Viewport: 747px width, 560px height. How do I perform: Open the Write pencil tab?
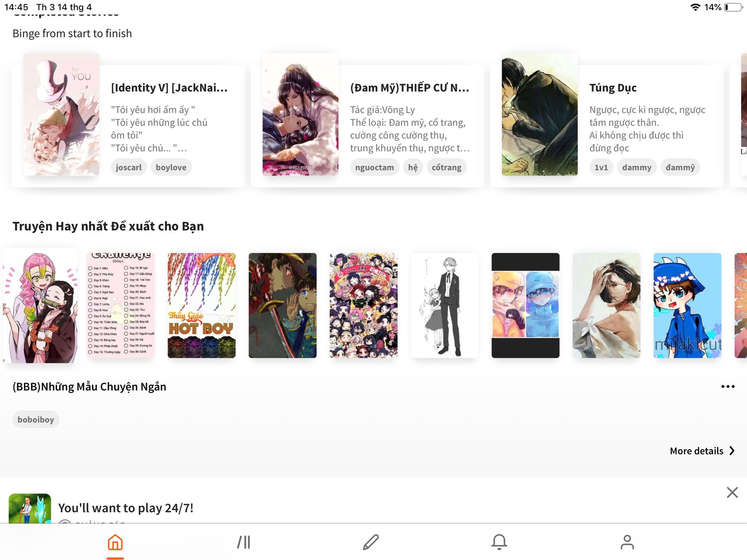(371, 542)
